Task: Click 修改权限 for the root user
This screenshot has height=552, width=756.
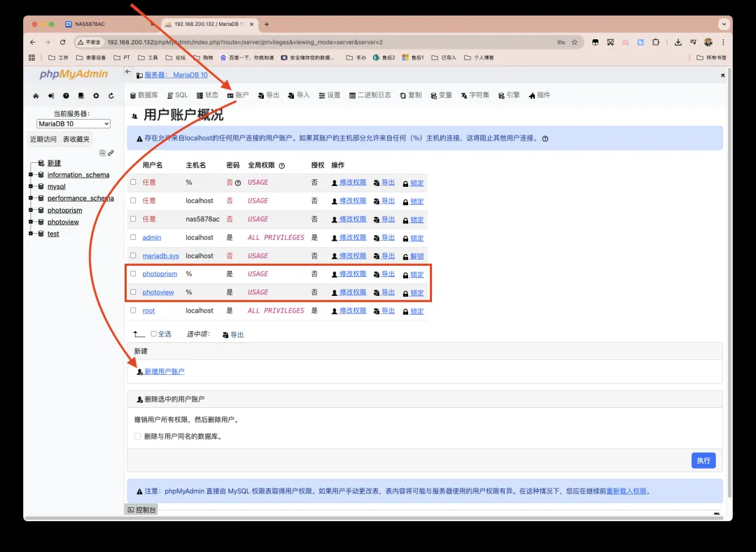Action: coord(352,311)
